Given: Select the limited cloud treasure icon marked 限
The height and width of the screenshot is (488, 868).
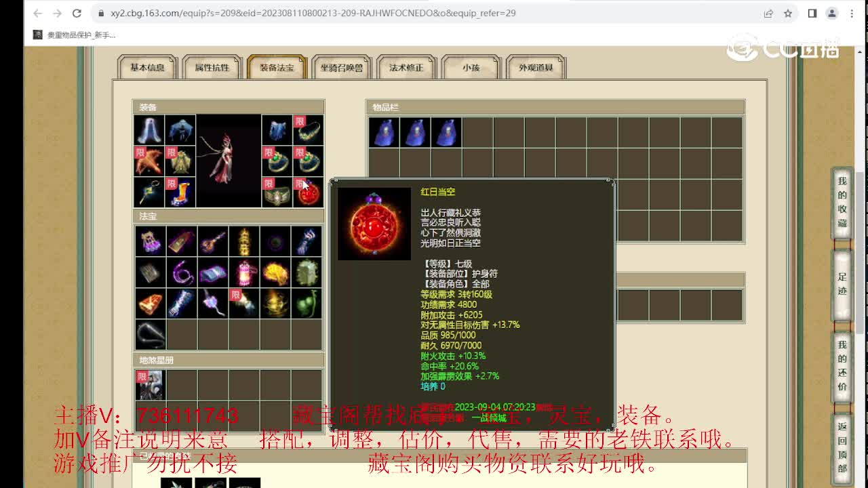Looking at the screenshot, I should pyautogui.click(x=243, y=304).
